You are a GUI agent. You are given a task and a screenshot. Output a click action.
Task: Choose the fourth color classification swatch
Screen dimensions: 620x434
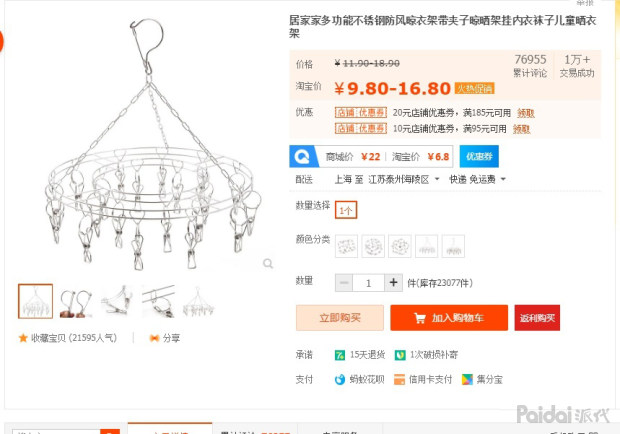pos(427,246)
